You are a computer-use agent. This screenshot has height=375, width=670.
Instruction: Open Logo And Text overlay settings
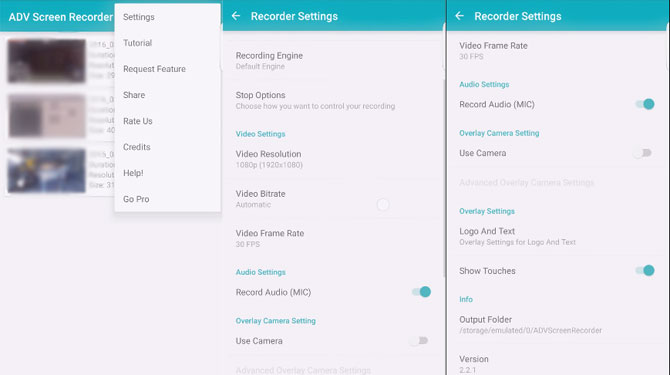click(x=557, y=236)
